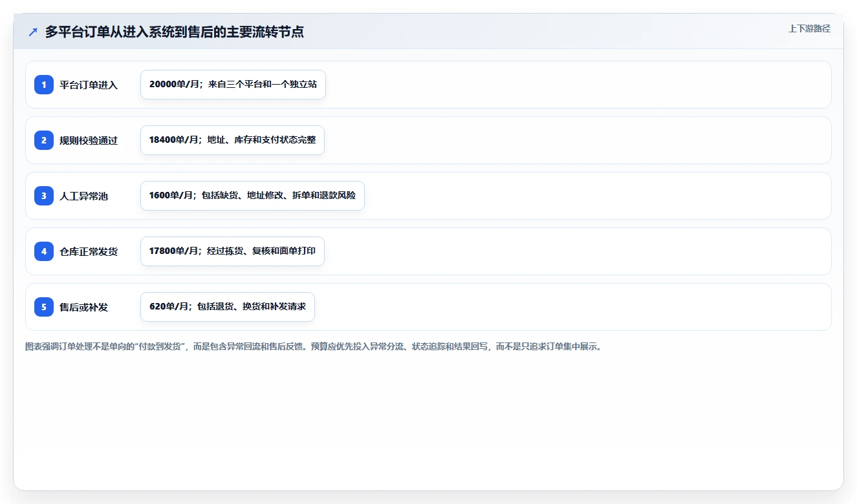
Task: Select the 人工异常池 step label
Action: pyautogui.click(x=83, y=196)
